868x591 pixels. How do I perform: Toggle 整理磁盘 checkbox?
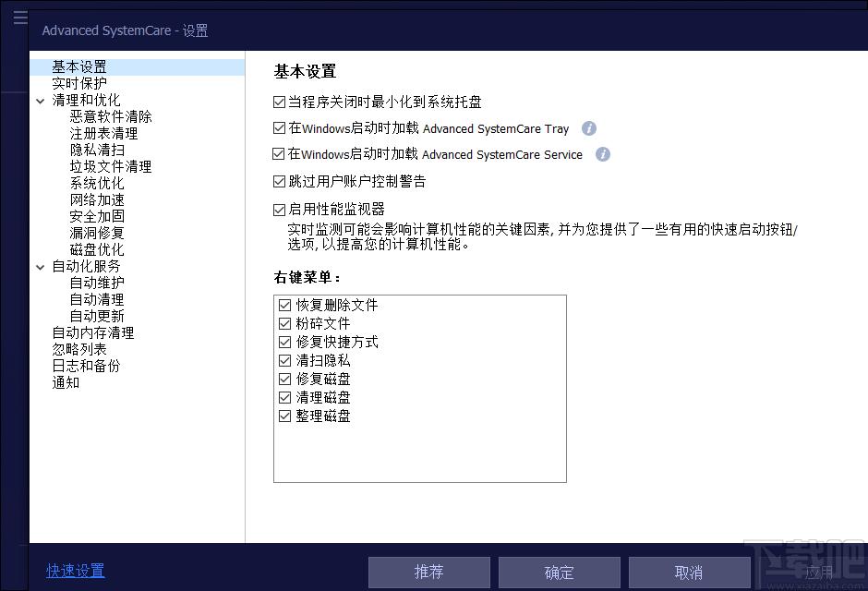(x=284, y=416)
